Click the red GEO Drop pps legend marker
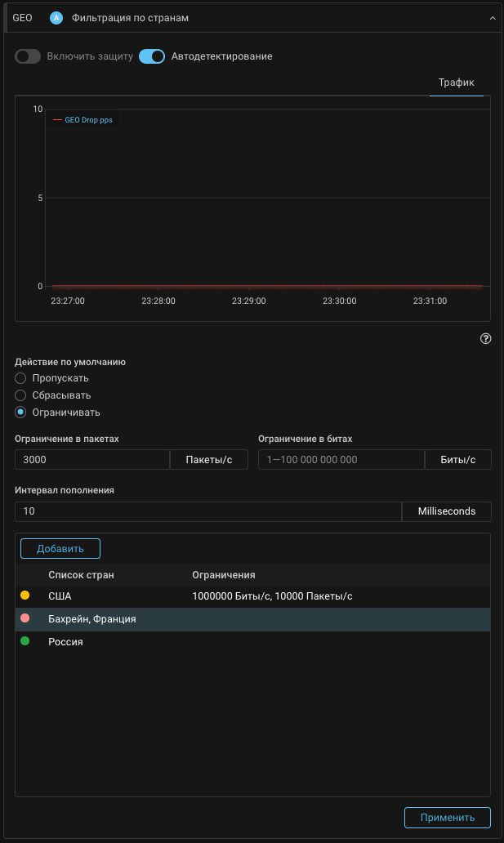Viewport: 504px width, 843px height. (57, 119)
